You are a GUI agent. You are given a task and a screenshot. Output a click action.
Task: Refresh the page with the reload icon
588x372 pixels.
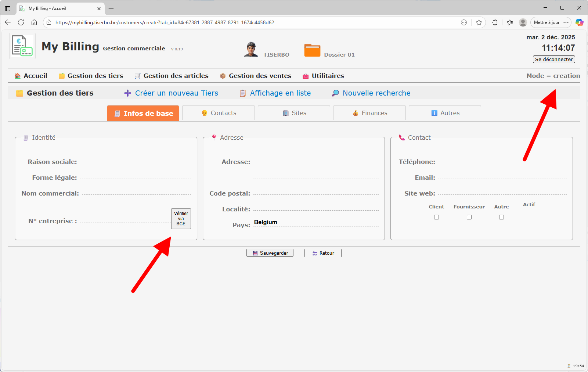coord(21,22)
